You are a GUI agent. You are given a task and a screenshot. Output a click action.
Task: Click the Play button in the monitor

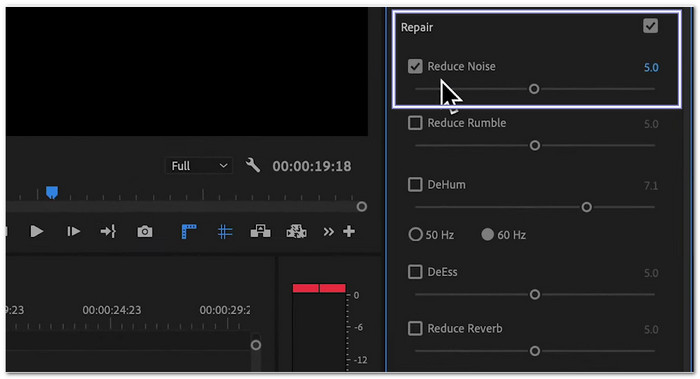[x=37, y=231]
